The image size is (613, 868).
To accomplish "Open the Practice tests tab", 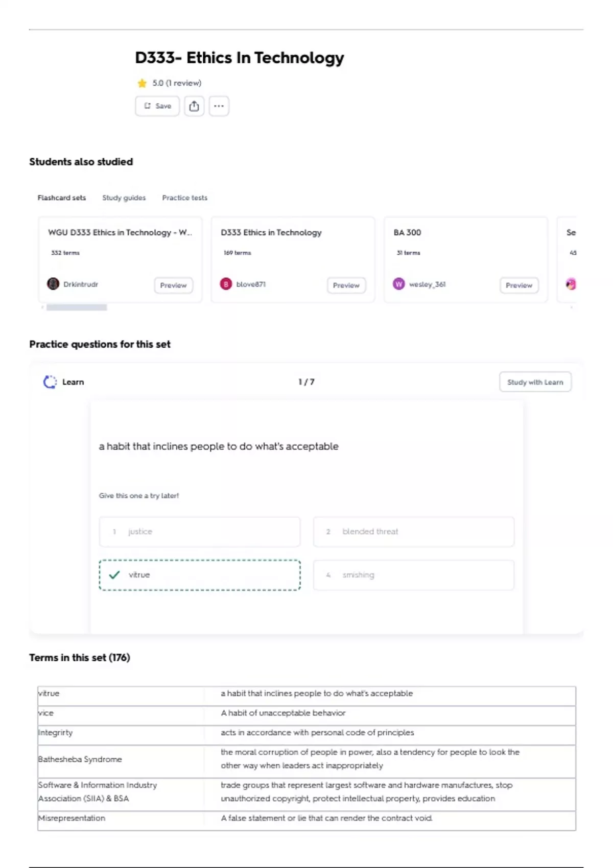I will pyautogui.click(x=184, y=198).
